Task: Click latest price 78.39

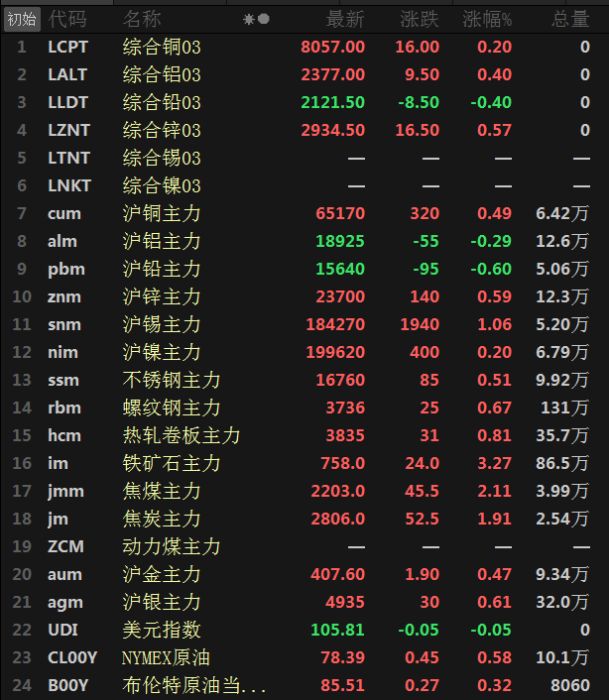Action: [343, 657]
